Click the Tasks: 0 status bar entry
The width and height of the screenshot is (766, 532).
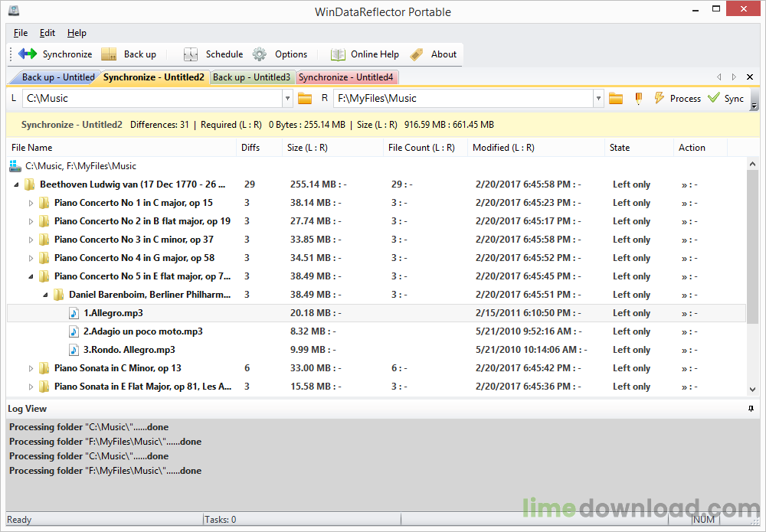tap(221, 519)
